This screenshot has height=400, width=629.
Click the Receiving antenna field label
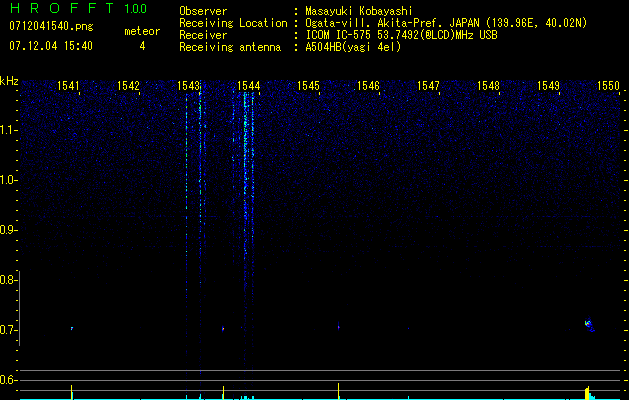click(230, 47)
